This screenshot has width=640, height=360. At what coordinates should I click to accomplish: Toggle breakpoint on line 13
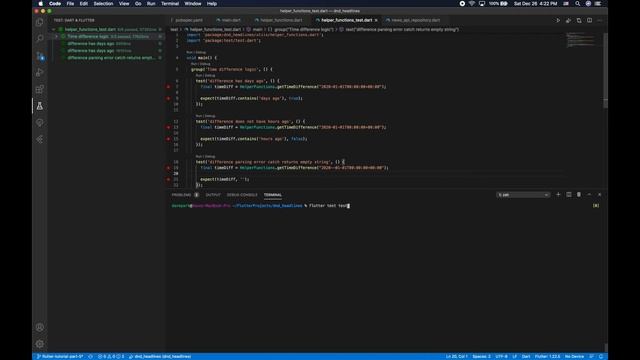coord(168,127)
